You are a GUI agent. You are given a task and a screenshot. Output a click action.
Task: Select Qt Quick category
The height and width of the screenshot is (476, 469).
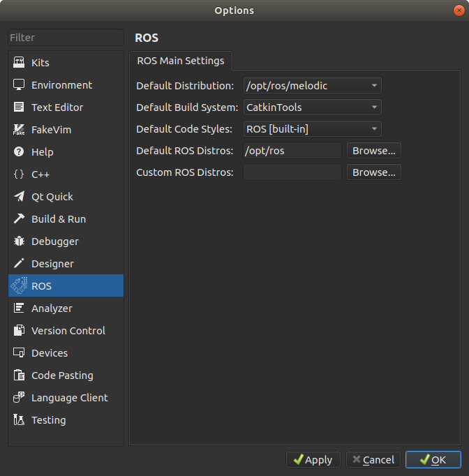(52, 197)
